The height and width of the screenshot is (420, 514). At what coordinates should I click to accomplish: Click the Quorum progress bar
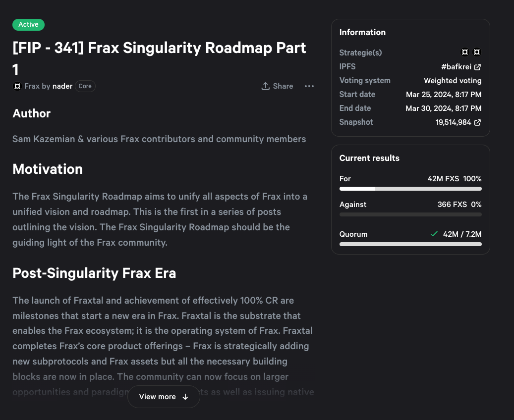pos(410,244)
